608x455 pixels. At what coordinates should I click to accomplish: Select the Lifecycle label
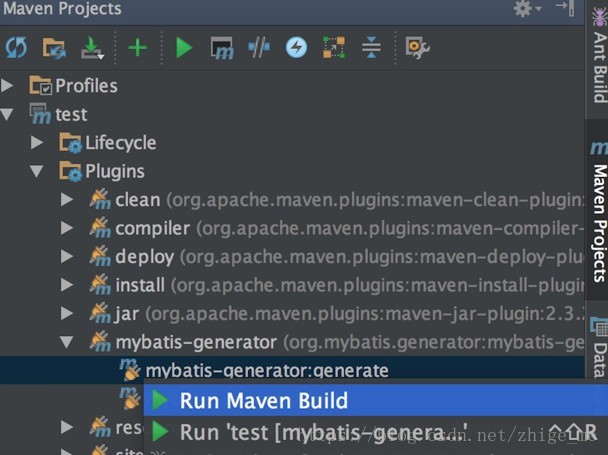(121, 143)
